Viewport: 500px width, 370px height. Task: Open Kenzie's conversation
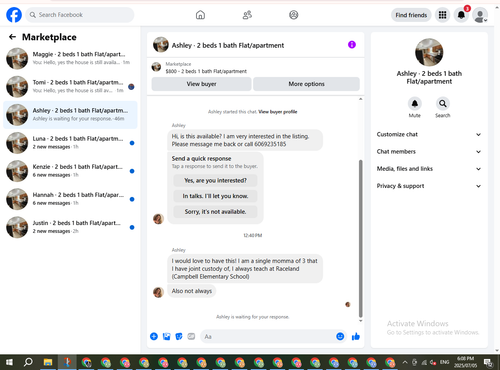tap(70, 171)
